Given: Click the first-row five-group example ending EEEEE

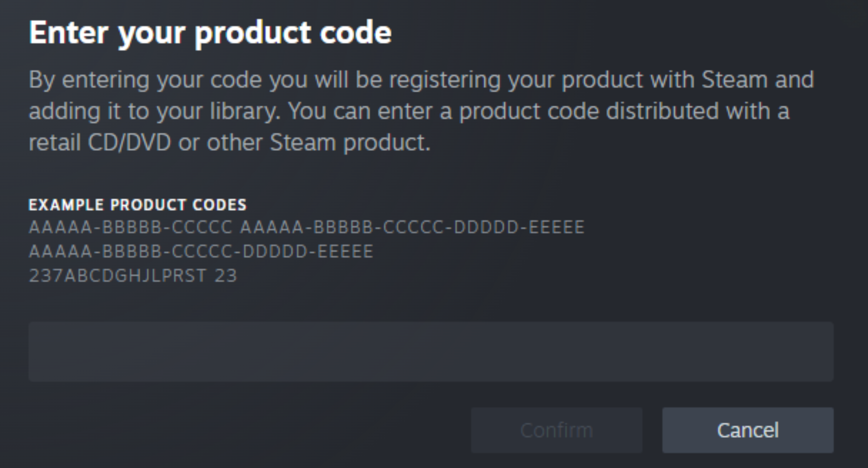Looking at the screenshot, I should [412, 227].
